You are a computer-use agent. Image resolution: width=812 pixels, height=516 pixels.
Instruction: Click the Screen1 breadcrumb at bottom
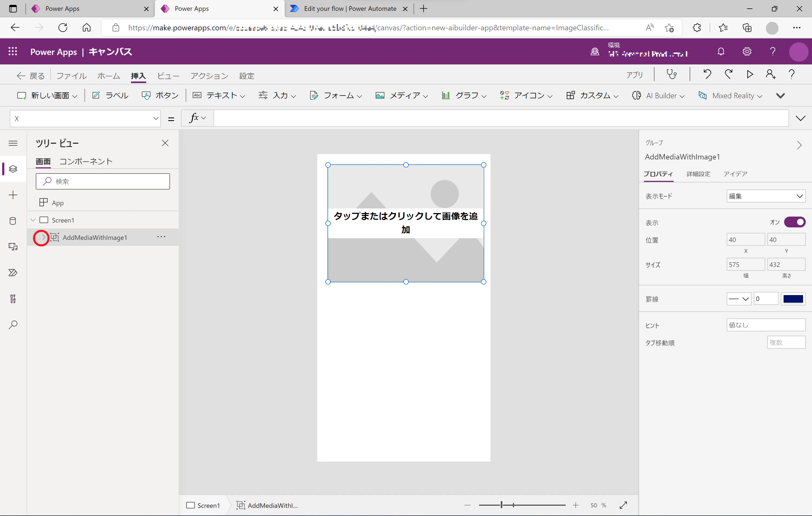pyautogui.click(x=203, y=505)
